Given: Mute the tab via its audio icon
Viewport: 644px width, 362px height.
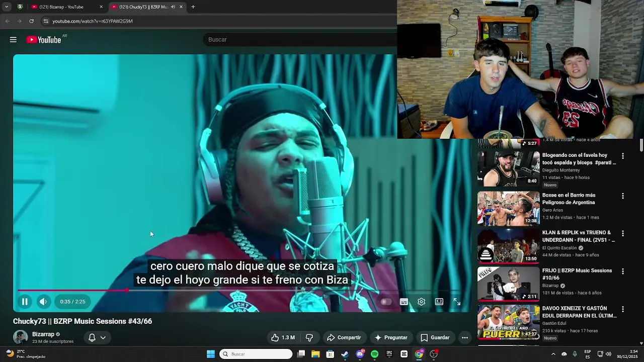Looking at the screenshot, I should [173, 7].
